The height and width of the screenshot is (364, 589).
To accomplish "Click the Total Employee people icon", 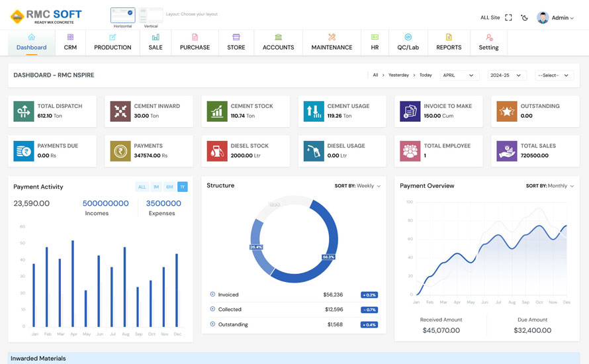I will pyautogui.click(x=410, y=151).
